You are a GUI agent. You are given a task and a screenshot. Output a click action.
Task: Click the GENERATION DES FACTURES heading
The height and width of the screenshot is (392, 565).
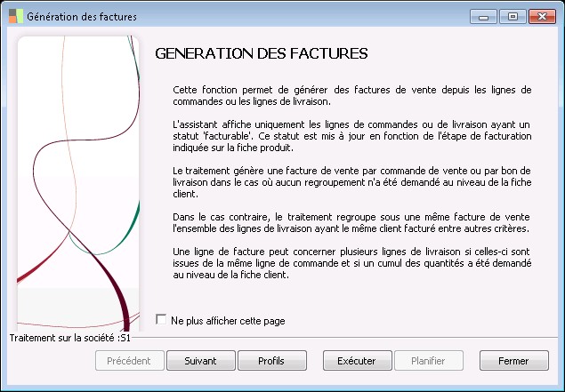pos(262,53)
